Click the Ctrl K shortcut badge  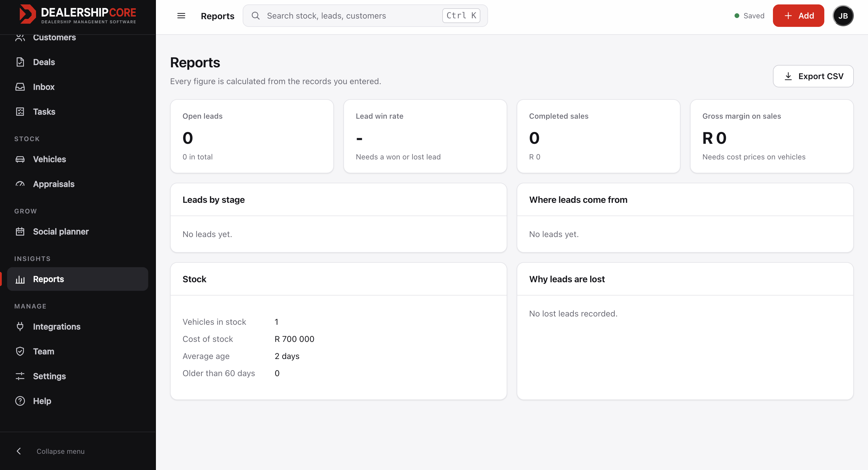pyautogui.click(x=461, y=15)
